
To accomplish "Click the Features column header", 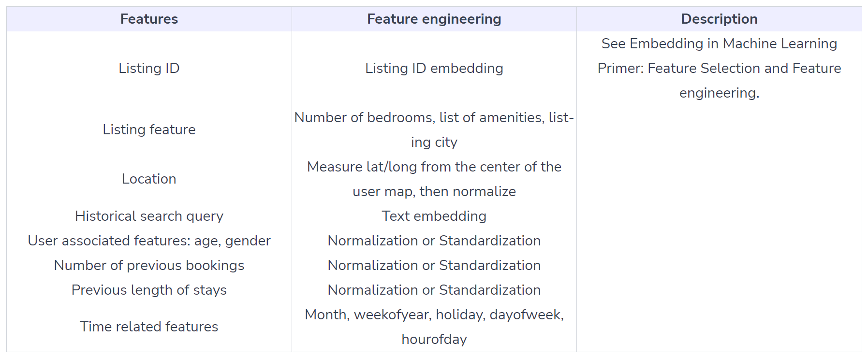I will coord(149,19).
